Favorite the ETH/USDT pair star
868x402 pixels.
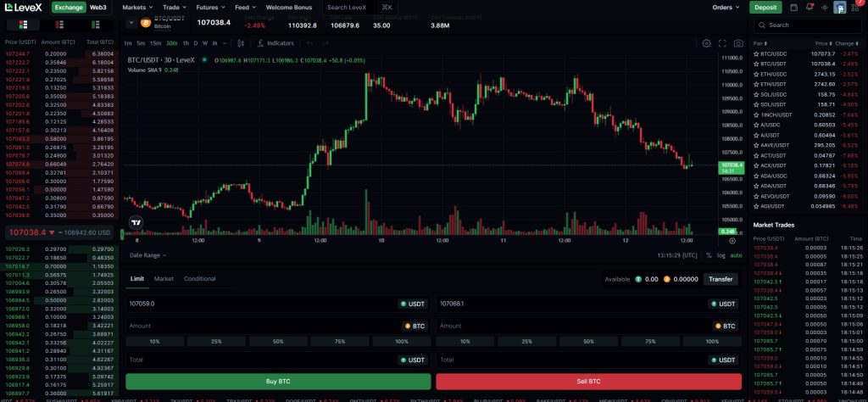tap(756, 84)
